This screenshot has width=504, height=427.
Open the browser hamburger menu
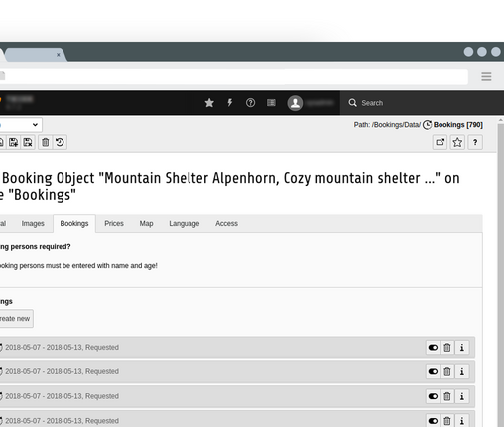(486, 76)
